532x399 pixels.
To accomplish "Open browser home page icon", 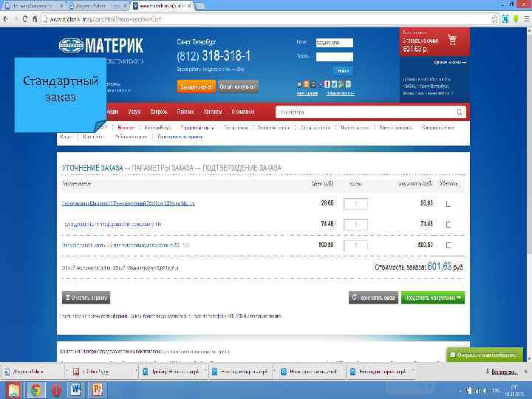I will tap(34, 19).
